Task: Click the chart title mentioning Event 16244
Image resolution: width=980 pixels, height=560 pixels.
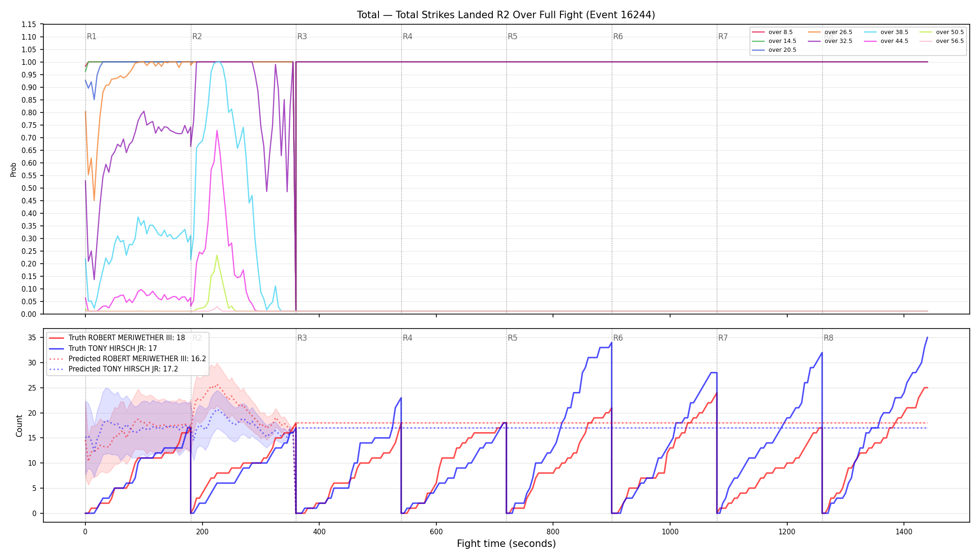Action: [506, 15]
